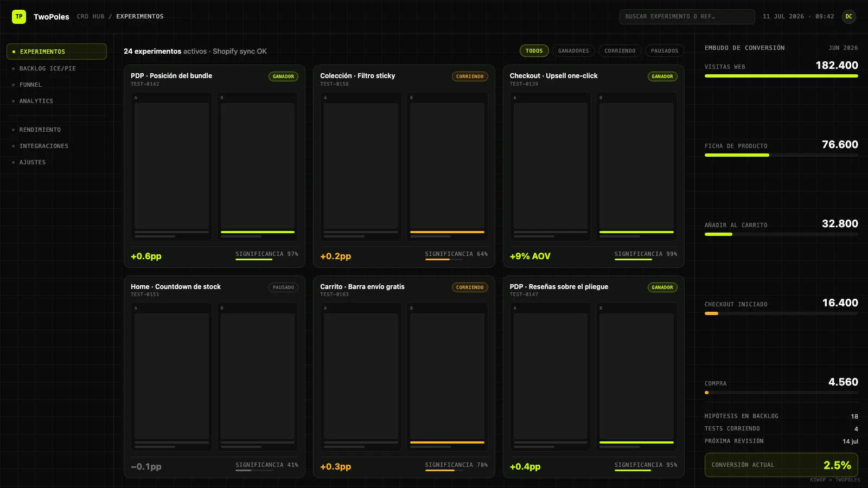Click the Visitas web funnel progress bar

tap(781, 76)
